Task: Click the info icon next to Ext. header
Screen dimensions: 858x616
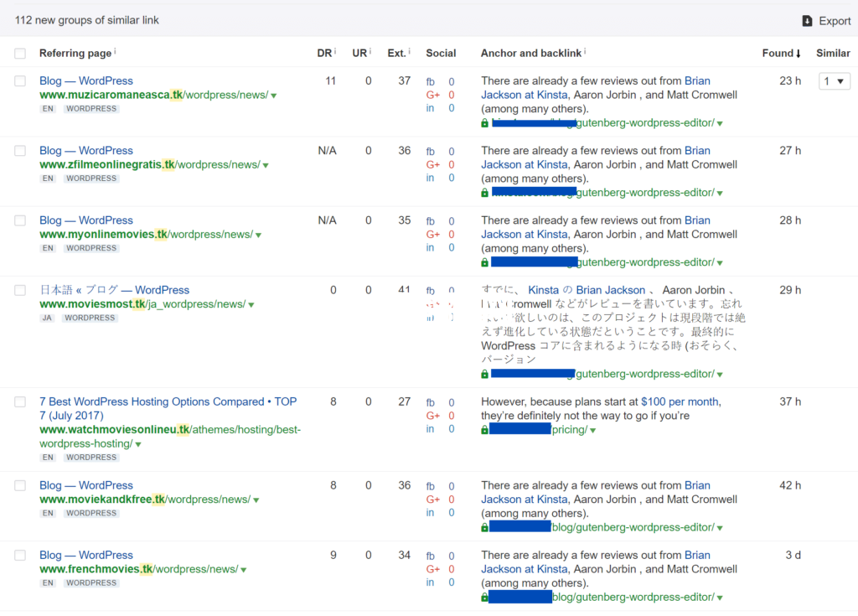Action: (x=409, y=51)
